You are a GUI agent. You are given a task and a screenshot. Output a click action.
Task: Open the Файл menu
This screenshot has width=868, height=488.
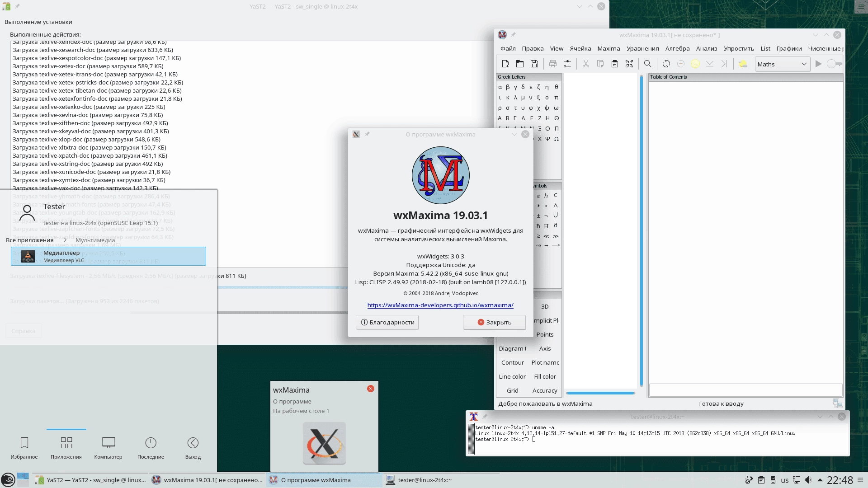coord(508,48)
